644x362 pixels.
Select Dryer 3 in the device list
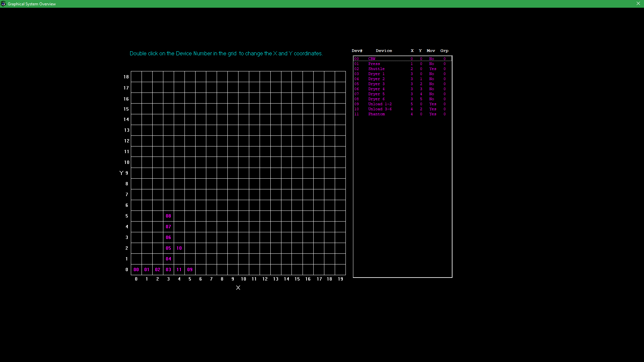(376, 84)
